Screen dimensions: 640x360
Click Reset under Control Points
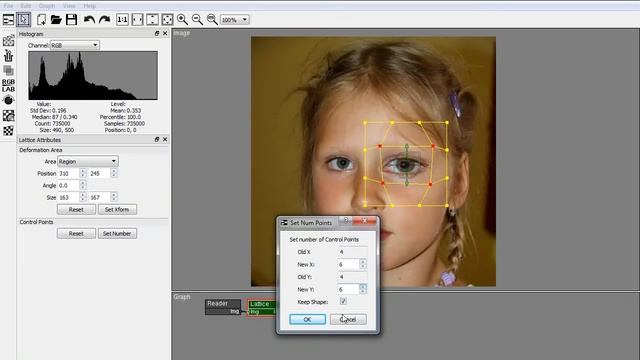76,233
